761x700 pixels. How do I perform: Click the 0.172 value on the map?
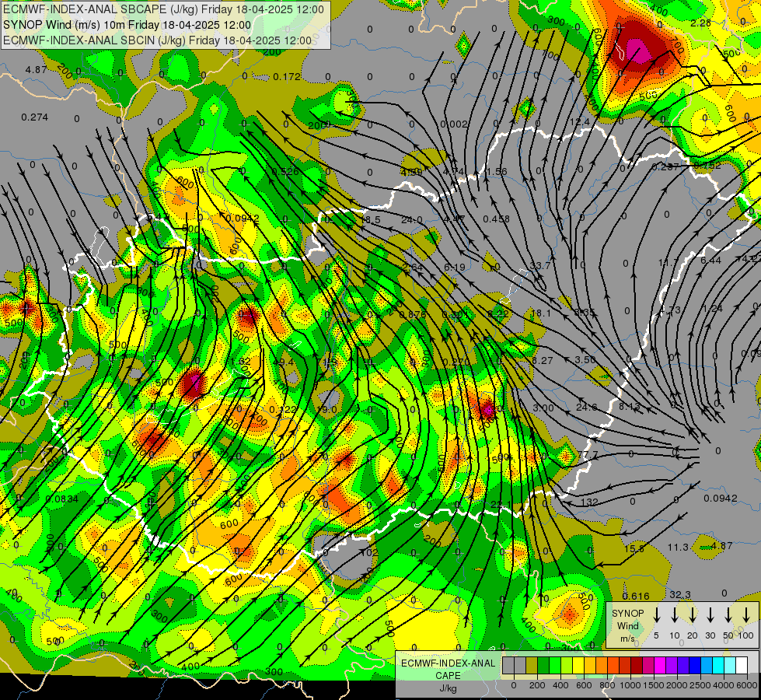pyautogui.click(x=286, y=77)
